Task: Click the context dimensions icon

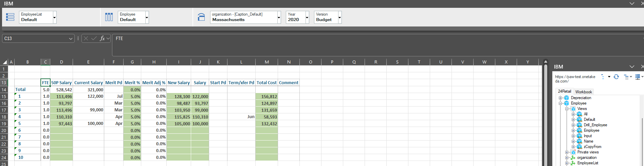Action: click(201, 17)
